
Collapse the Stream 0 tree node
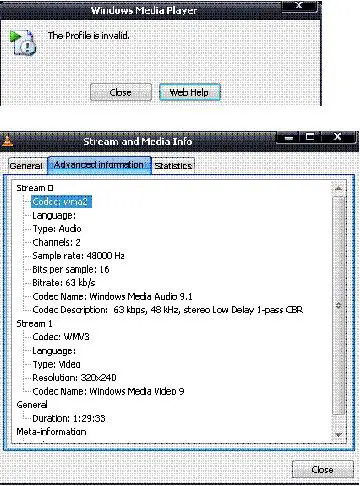click(35, 188)
